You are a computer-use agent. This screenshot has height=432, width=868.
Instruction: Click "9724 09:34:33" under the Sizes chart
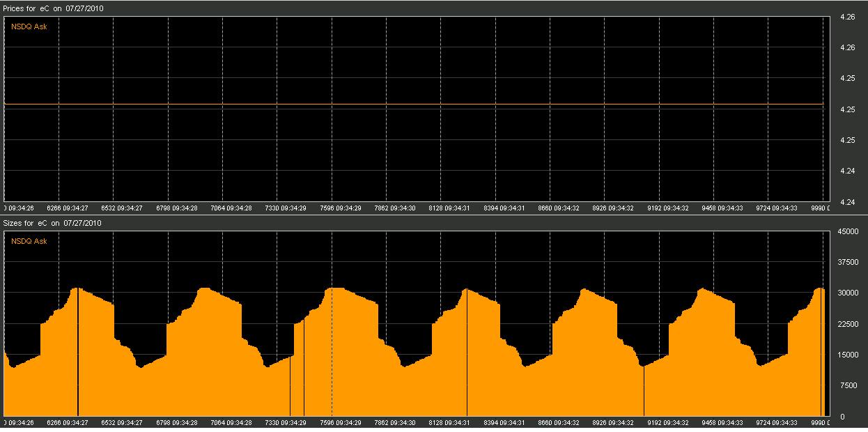click(x=777, y=422)
